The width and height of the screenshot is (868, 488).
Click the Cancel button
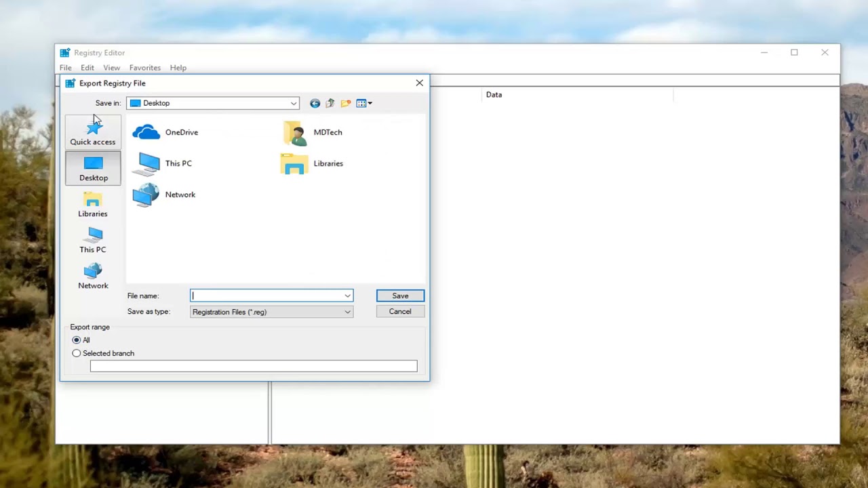[399, 311]
